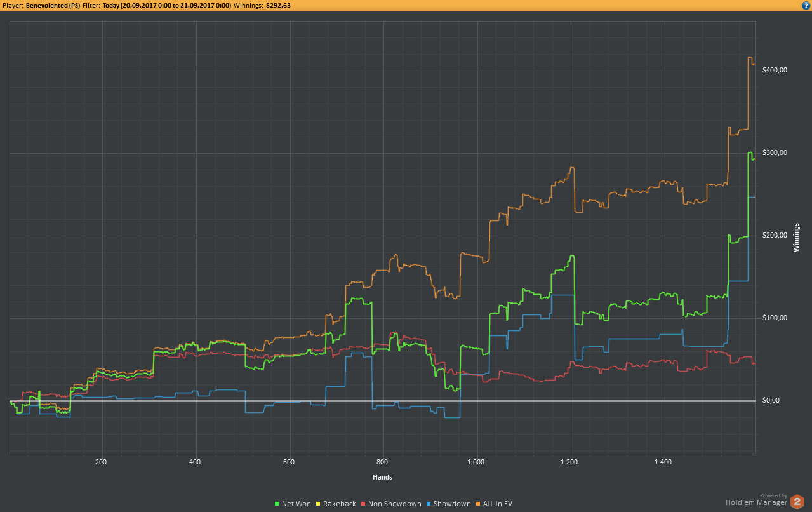Viewport: 812px width, 512px height.
Task: Open the blue help question-mark icon
Action: [806, 5]
